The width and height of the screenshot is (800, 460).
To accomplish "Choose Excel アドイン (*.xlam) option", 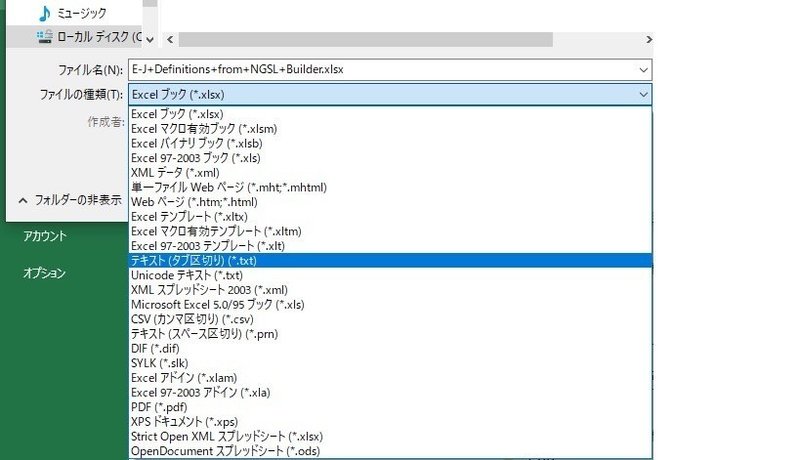I will [390, 378].
